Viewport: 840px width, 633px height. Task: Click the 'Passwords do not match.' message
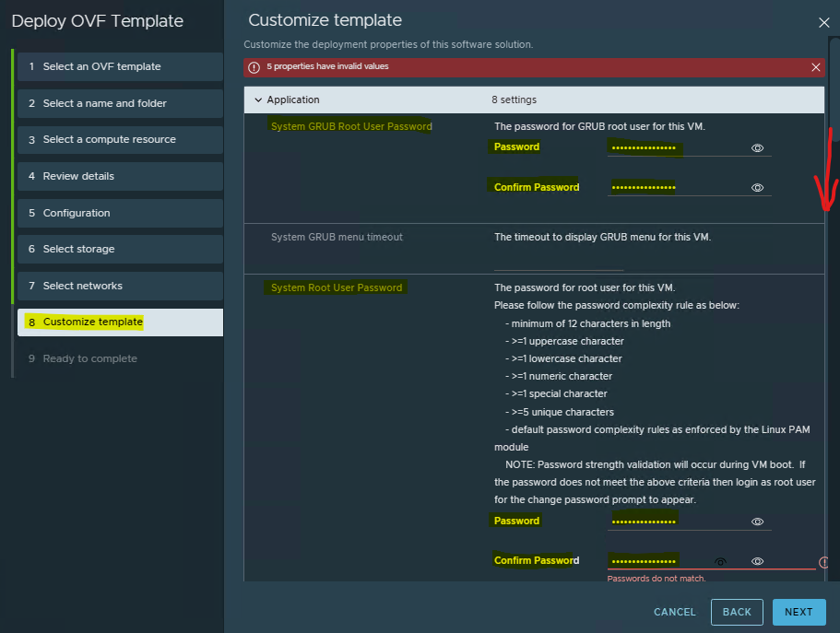[657, 579]
